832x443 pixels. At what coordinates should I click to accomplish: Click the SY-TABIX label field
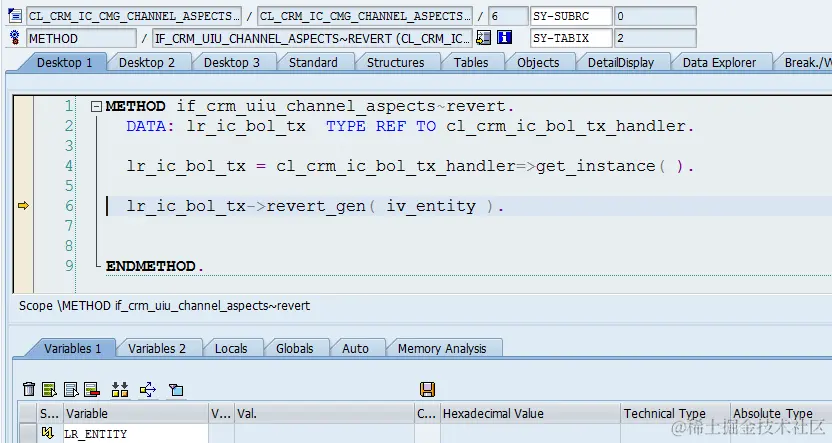[571, 38]
